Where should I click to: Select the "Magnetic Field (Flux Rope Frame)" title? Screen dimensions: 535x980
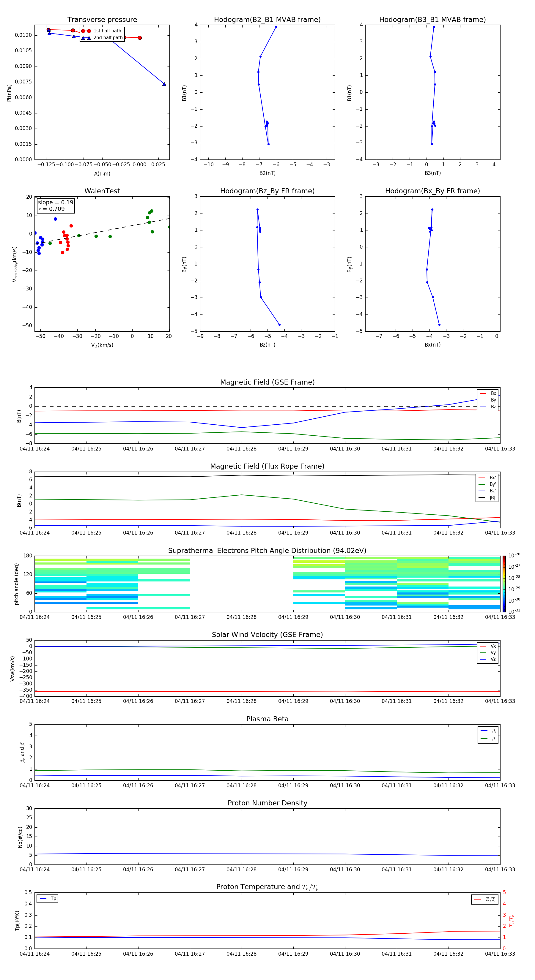[x=267, y=467]
